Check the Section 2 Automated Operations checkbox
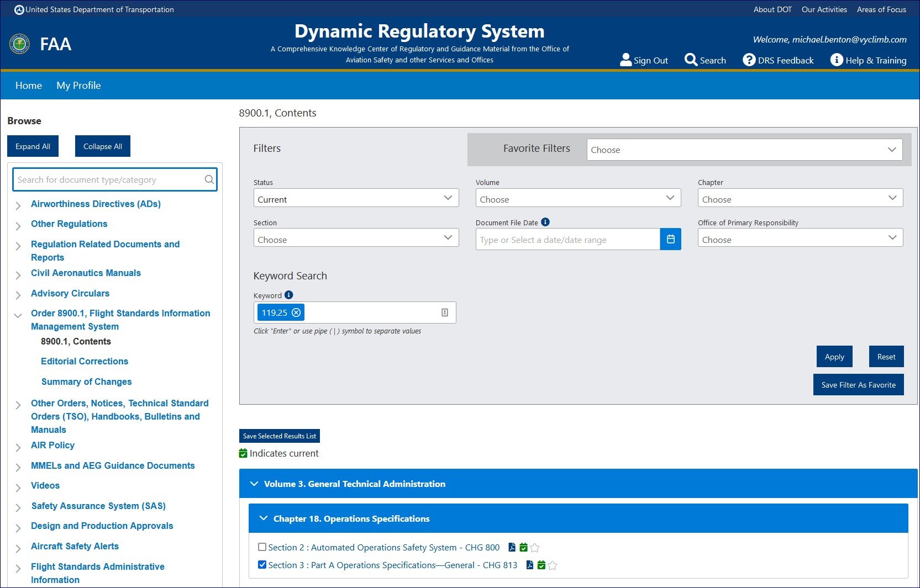The height and width of the screenshot is (588, 920). click(262, 547)
